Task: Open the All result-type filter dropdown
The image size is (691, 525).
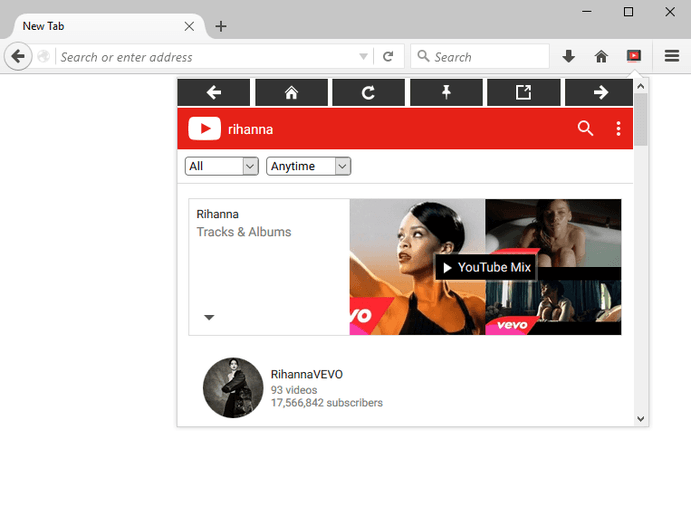Action: click(222, 166)
